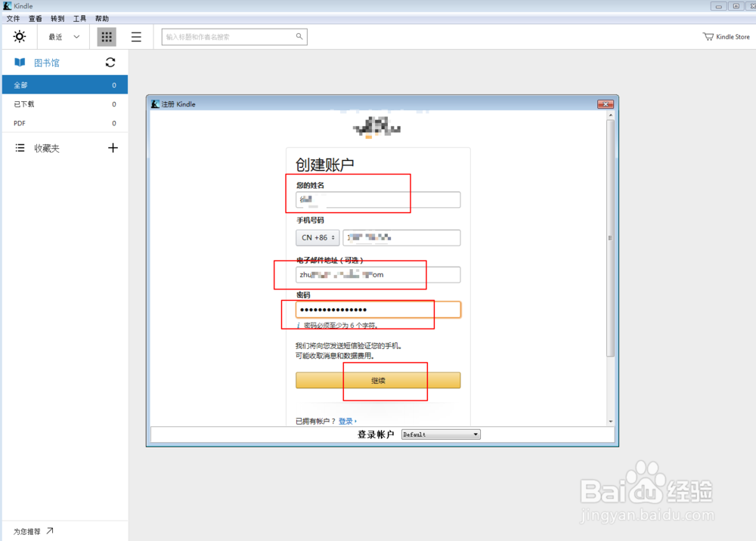The height and width of the screenshot is (541, 756).
Task: Click the dialog vertical scrollbar thumb
Action: coord(610,238)
